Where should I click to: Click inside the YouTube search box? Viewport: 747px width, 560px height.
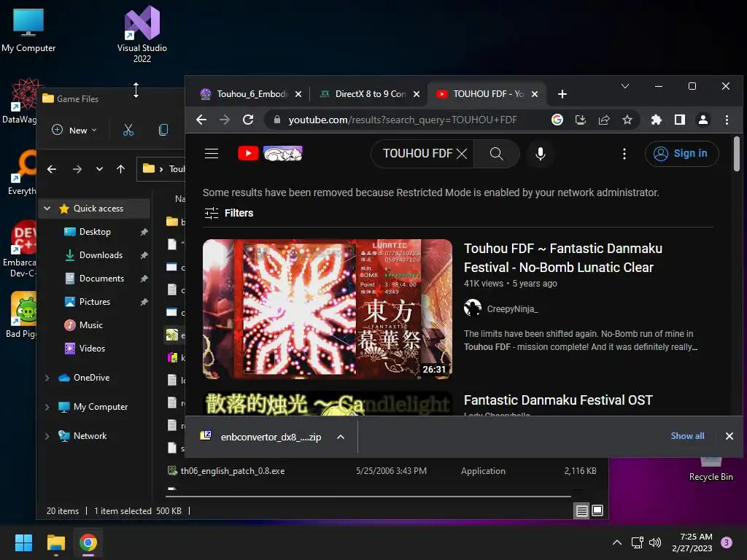click(x=417, y=153)
